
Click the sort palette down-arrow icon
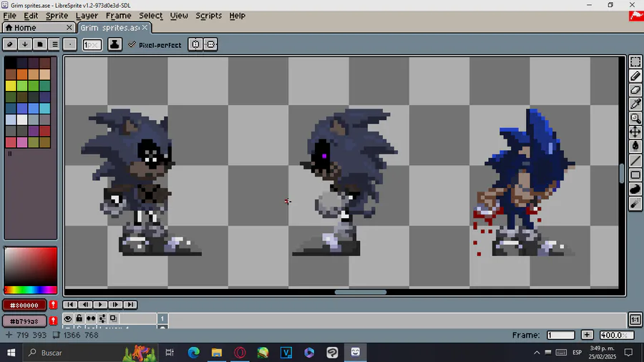click(24, 44)
